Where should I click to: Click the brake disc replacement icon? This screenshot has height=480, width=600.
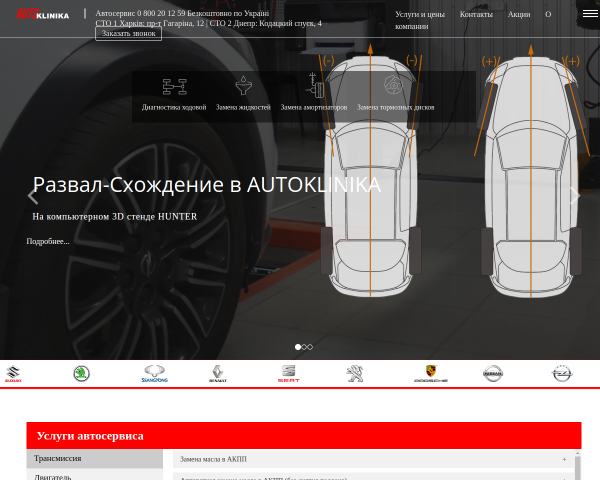[x=393, y=85]
